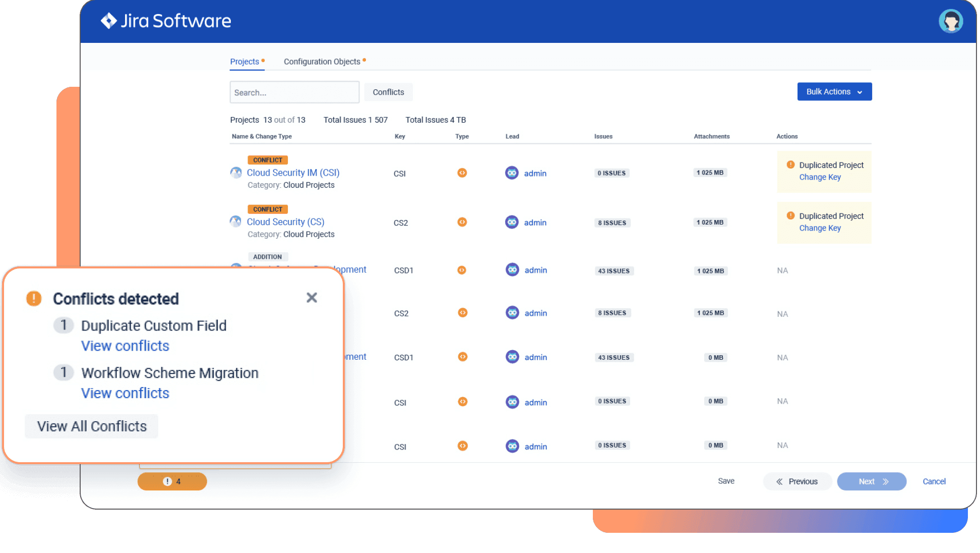Close the Conflicts detected popup

[x=312, y=298]
